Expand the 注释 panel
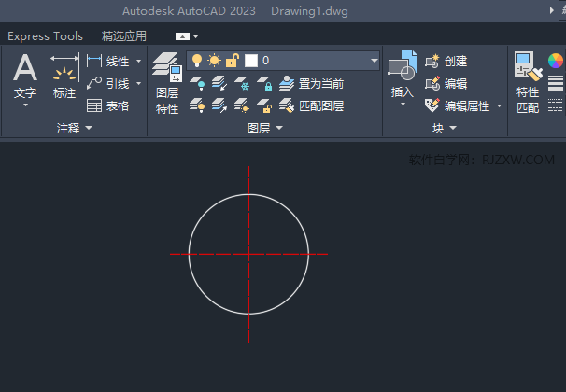 75,128
